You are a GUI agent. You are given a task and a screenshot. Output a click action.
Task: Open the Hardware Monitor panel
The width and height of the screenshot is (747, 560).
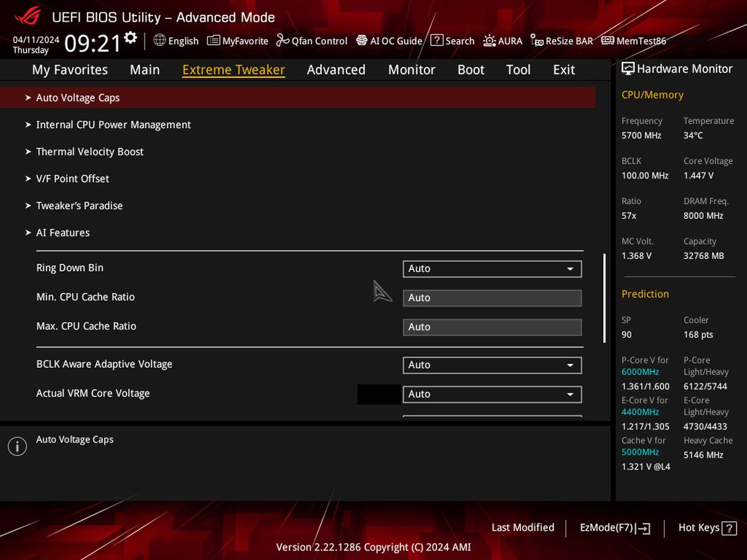[x=678, y=68]
